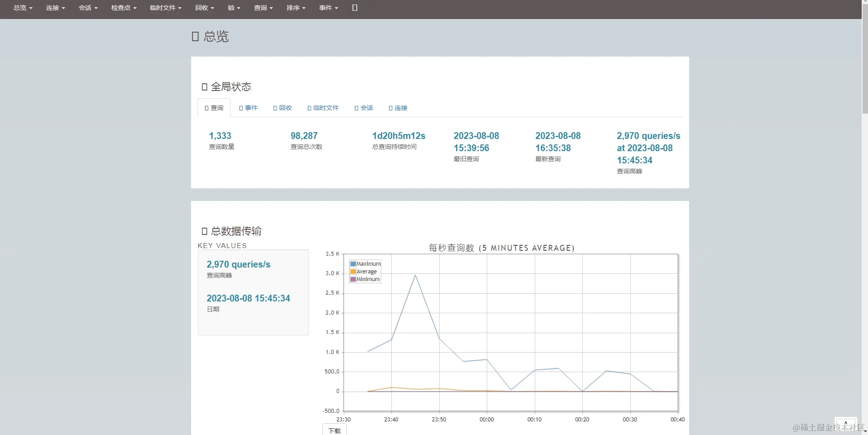Expand the 事件 navbar dropdown
This screenshot has height=435, width=868.
[x=329, y=8]
